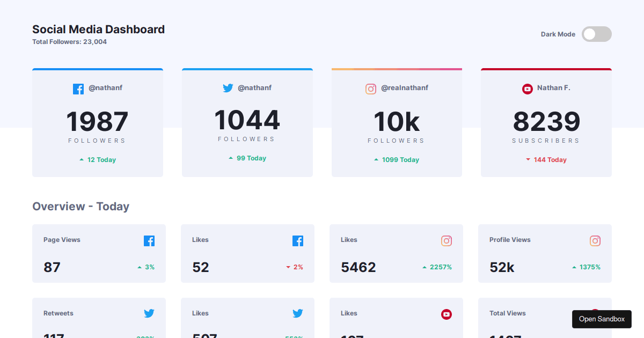Click the Facebook icon on Page Views card
This screenshot has width=644, height=338.
click(149, 241)
